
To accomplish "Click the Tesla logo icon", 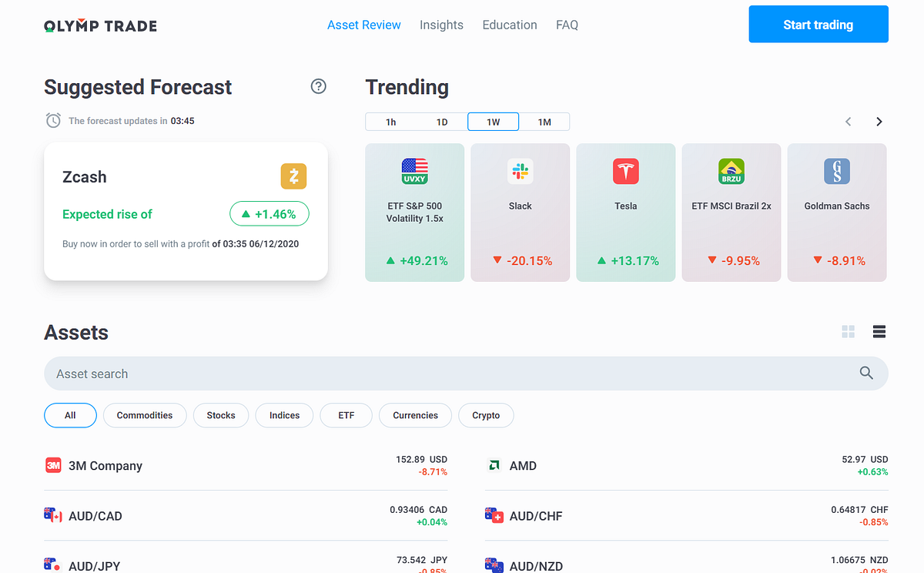I will pyautogui.click(x=626, y=171).
